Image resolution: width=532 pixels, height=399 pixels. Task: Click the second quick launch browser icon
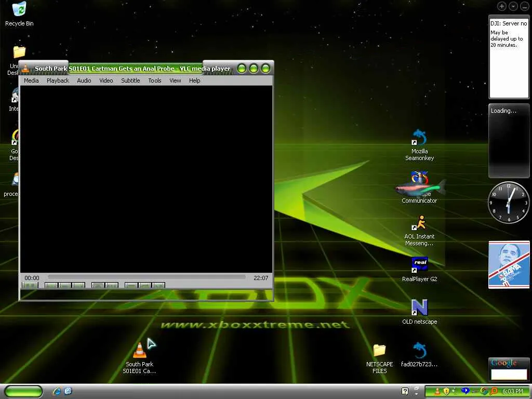tap(68, 391)
